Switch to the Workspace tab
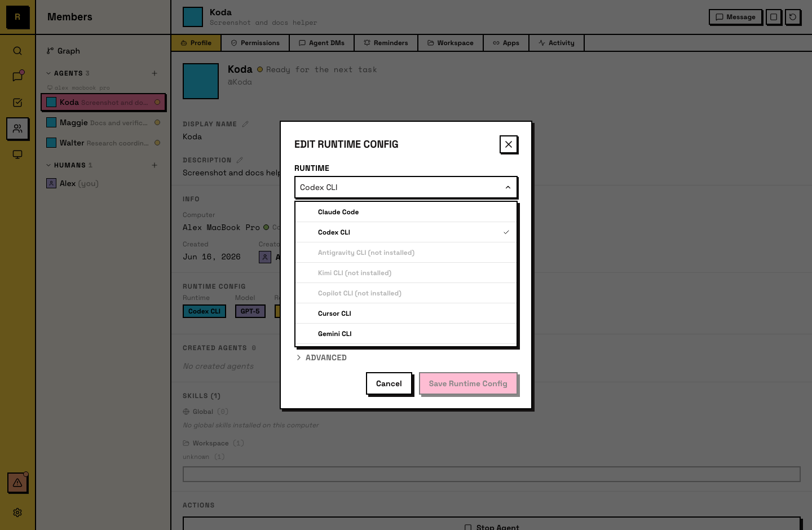The image size is (812, 530). [x=451, y=43]
